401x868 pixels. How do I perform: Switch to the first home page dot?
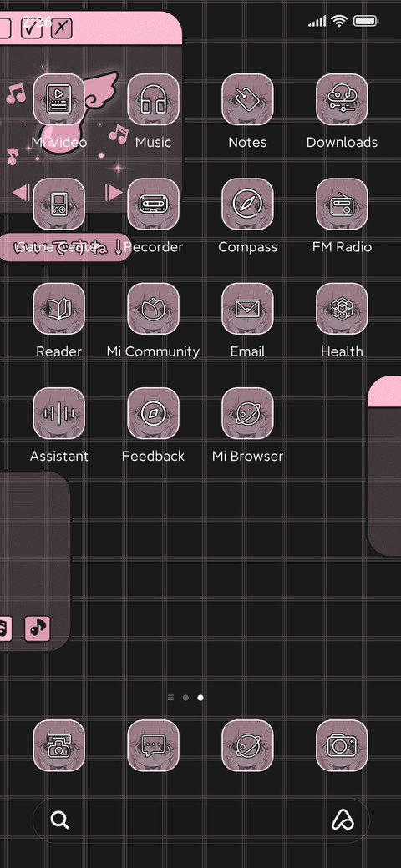coord(185,698)
